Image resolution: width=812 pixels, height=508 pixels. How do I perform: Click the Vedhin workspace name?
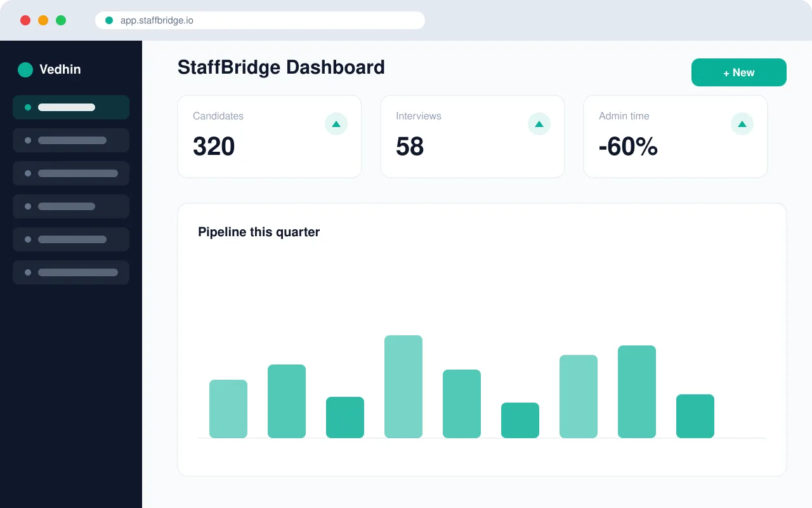[60, 70]
